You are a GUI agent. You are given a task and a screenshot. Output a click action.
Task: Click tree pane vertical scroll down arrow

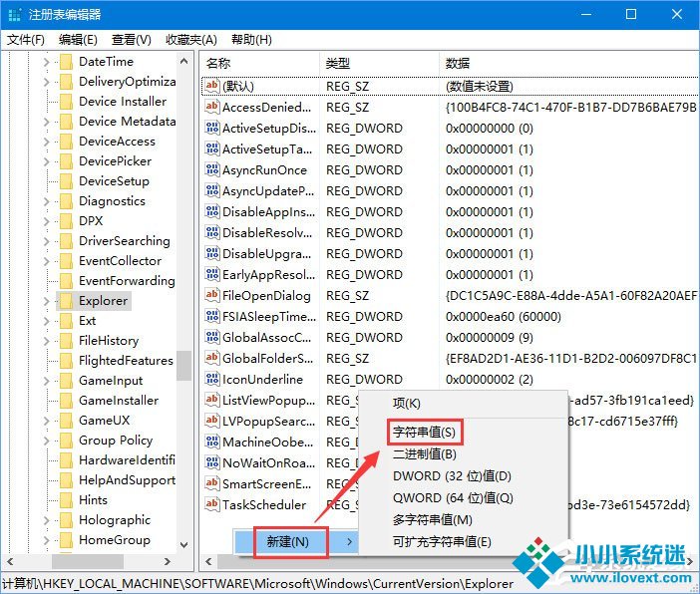click(183, 545)
